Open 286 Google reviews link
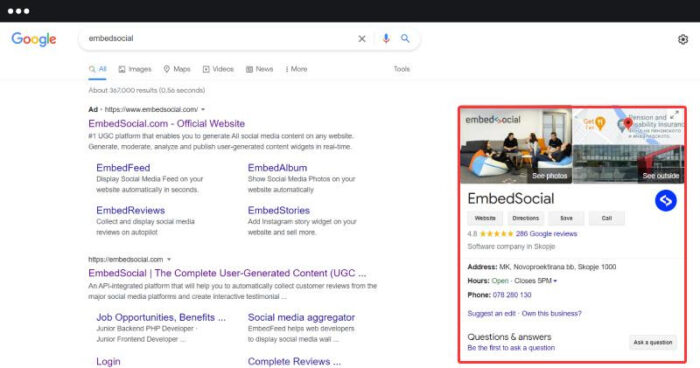 click(546, 234)
